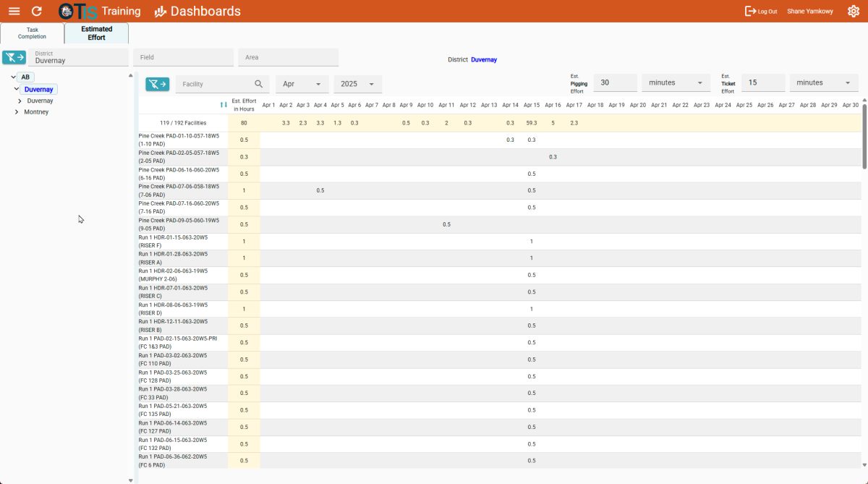Click the filter button beside Facility search

[x=157, y=84]
